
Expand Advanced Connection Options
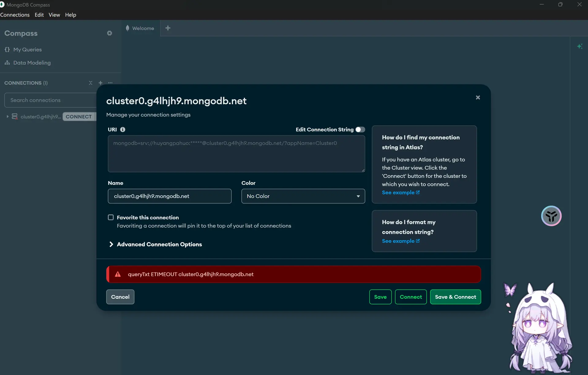click(x=156, y=244)
